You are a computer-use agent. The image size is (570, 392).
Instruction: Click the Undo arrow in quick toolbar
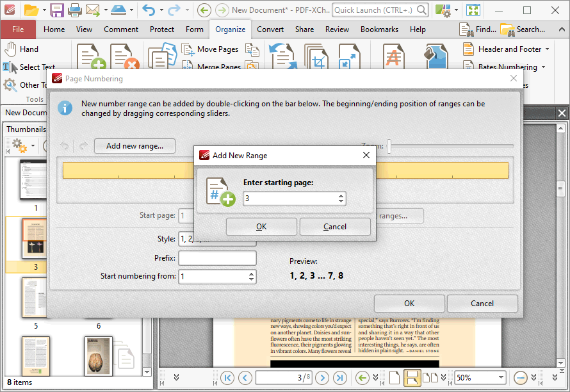[149, 10]
